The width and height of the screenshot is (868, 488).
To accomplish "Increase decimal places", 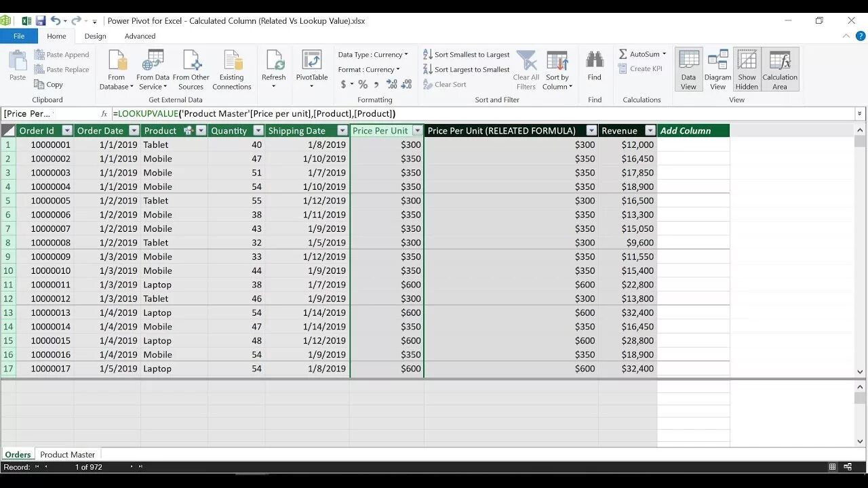I will point(392,85).
